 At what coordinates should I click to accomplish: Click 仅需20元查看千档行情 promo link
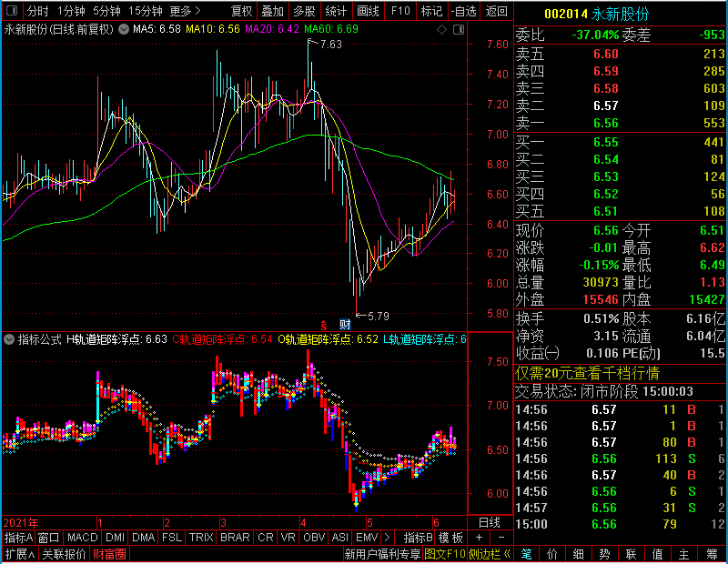coord(587,373)
